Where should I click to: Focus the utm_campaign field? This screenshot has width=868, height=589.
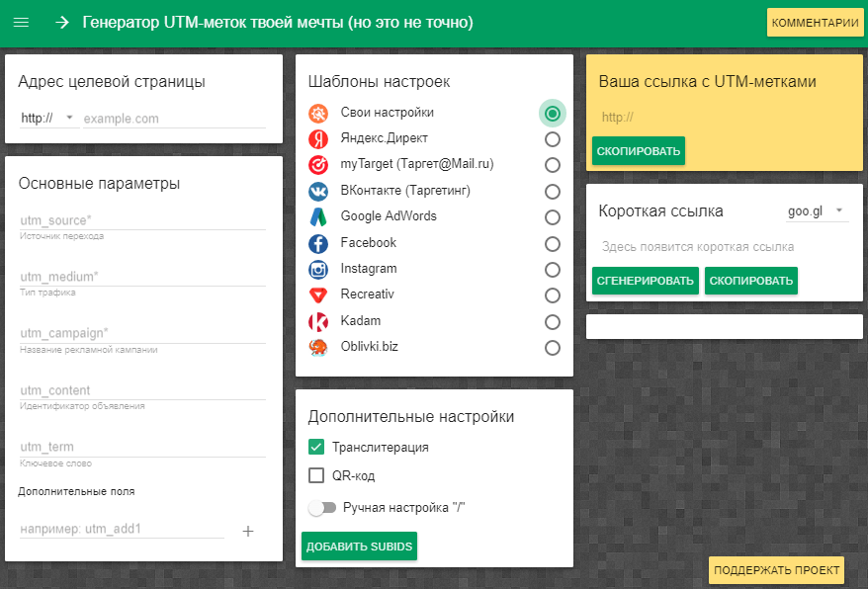tap(142, 333)
